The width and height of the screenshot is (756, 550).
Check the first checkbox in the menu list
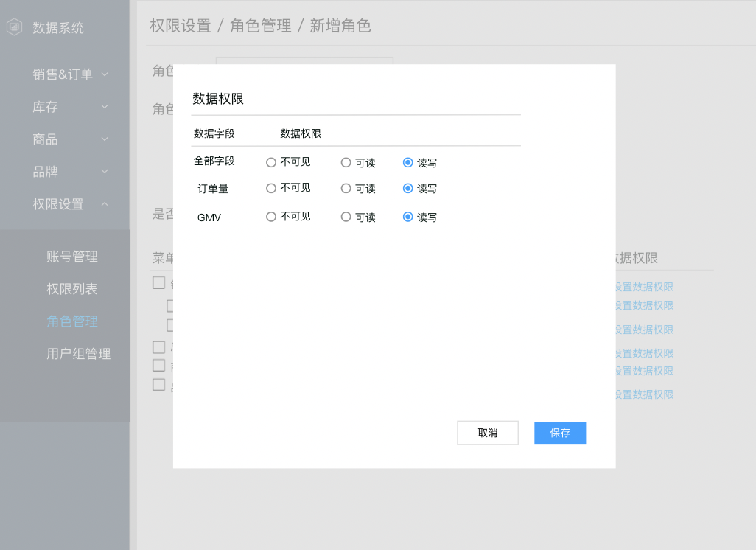pyautogui.click(x=158, y=282)
